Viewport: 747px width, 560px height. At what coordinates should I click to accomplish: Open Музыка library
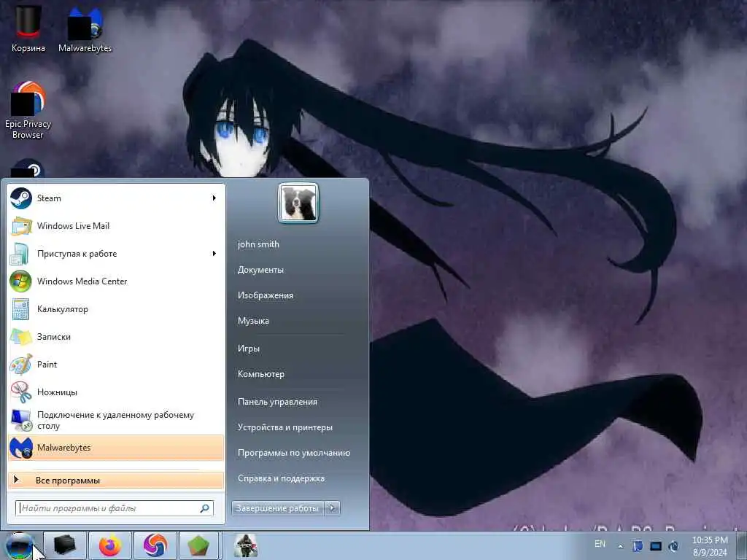pyautogui.click(x=253, y=321)
